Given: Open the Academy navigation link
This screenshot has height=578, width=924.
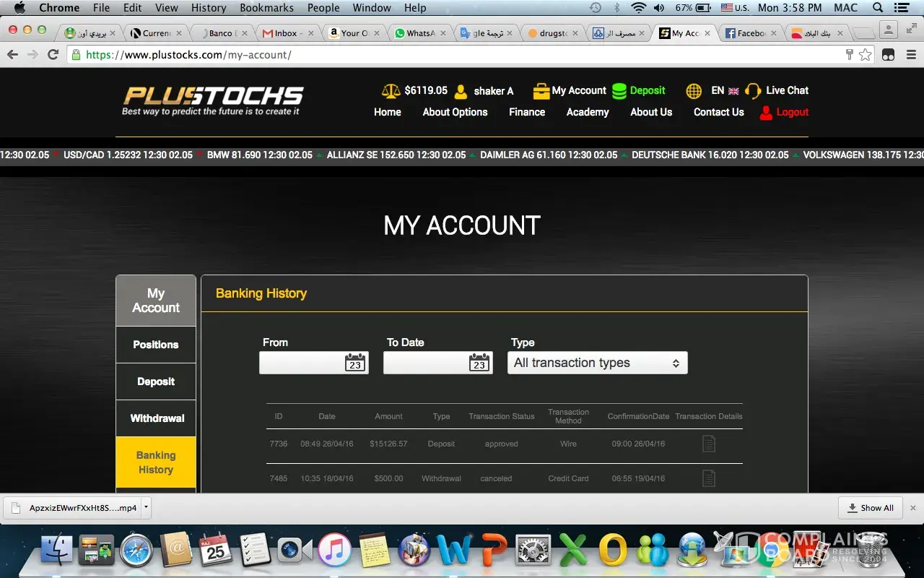Looking at the screenshot, I should click(588, 113).
